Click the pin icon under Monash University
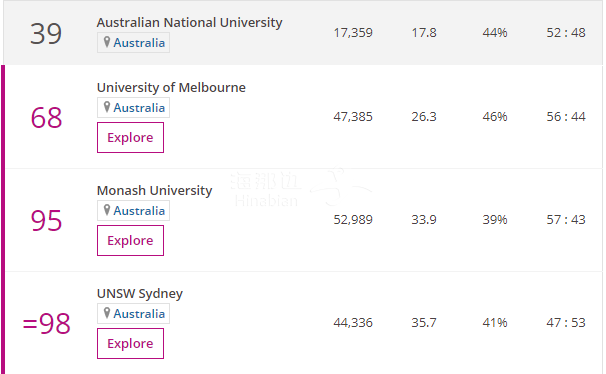 (107, 210)
